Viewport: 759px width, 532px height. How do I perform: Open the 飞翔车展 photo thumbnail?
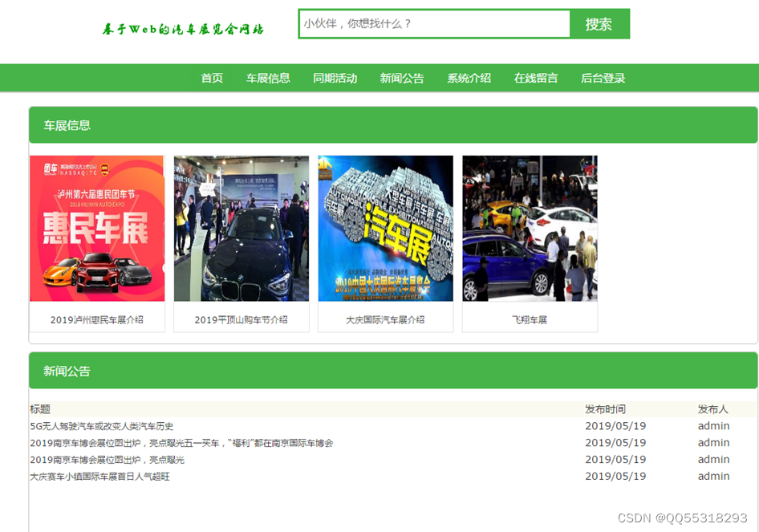point(530,229)
